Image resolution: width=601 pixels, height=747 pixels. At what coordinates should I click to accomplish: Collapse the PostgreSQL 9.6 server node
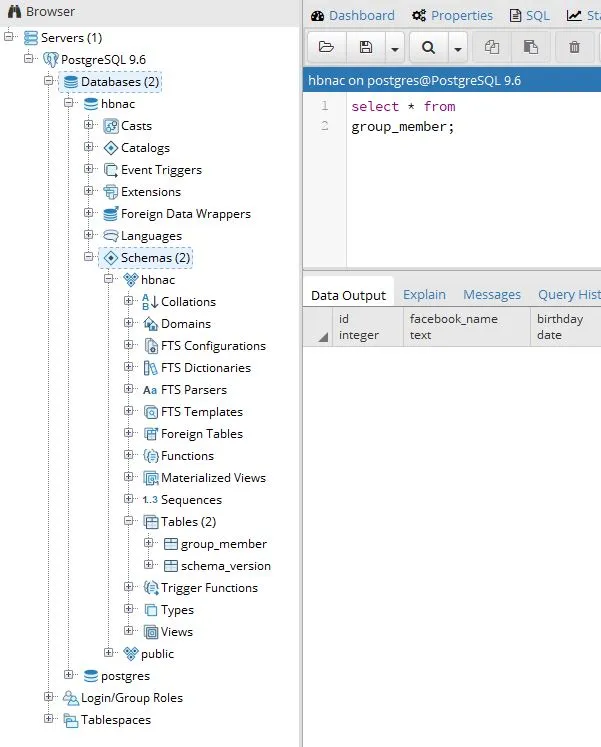[x=29, y=58]
